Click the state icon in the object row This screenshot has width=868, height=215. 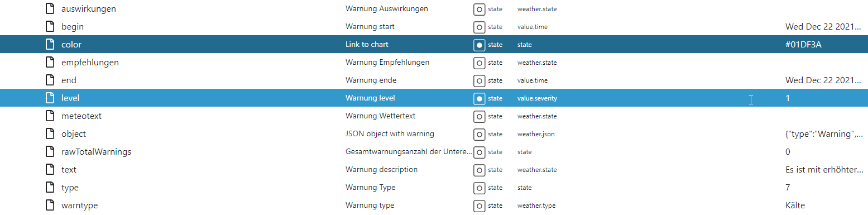479,134
